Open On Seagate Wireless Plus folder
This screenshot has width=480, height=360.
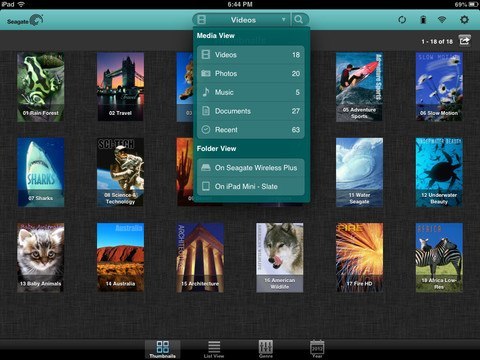tap(251, 168)
